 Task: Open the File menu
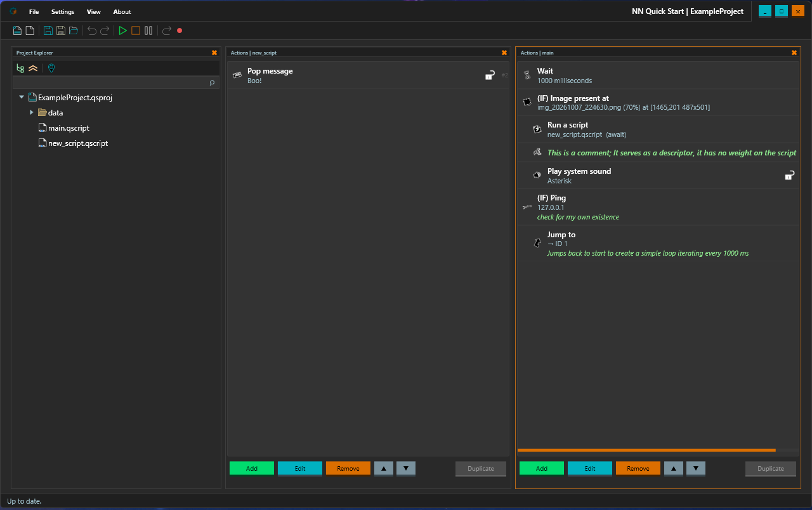[x=34, y=12]
